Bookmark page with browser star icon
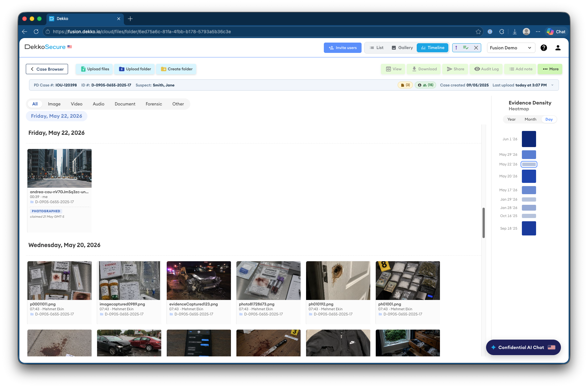Viewport: 588px width, 388px height. click(x=478, y=32)
